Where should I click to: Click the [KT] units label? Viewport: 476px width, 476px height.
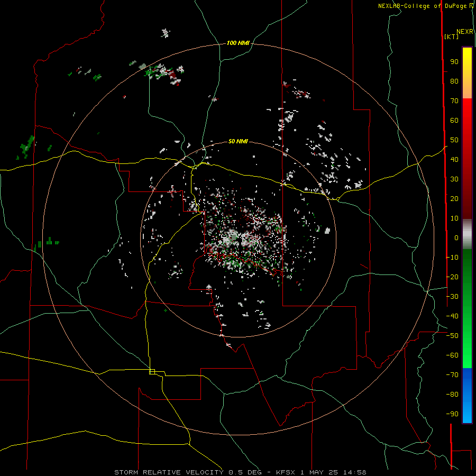pos(451,36)
